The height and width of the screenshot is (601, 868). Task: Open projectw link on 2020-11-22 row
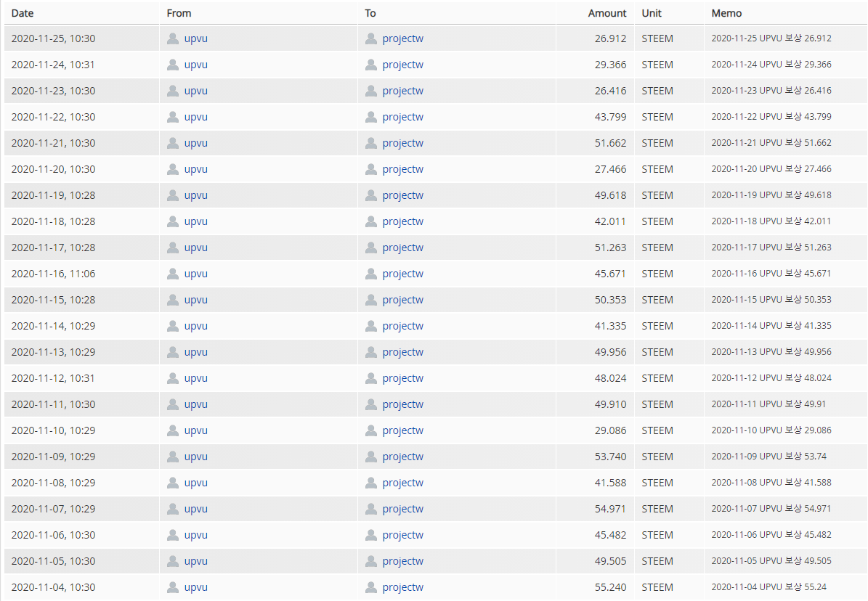click(x=402, y=117)
